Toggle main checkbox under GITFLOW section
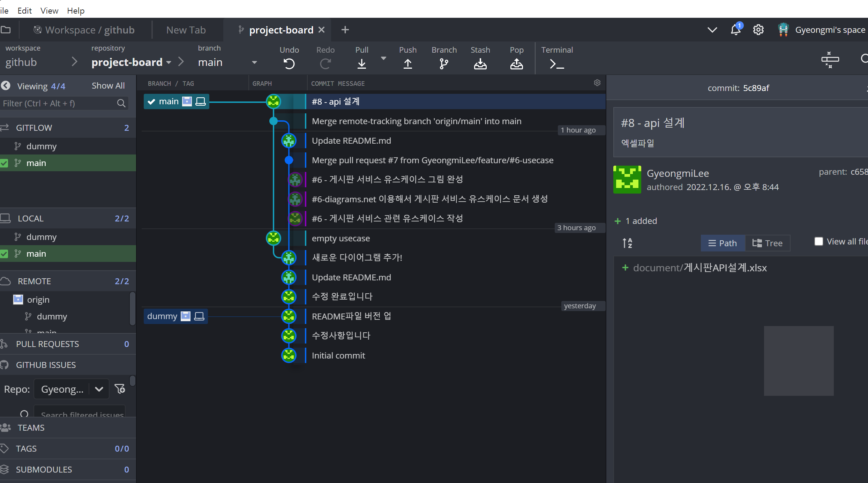 5,163
